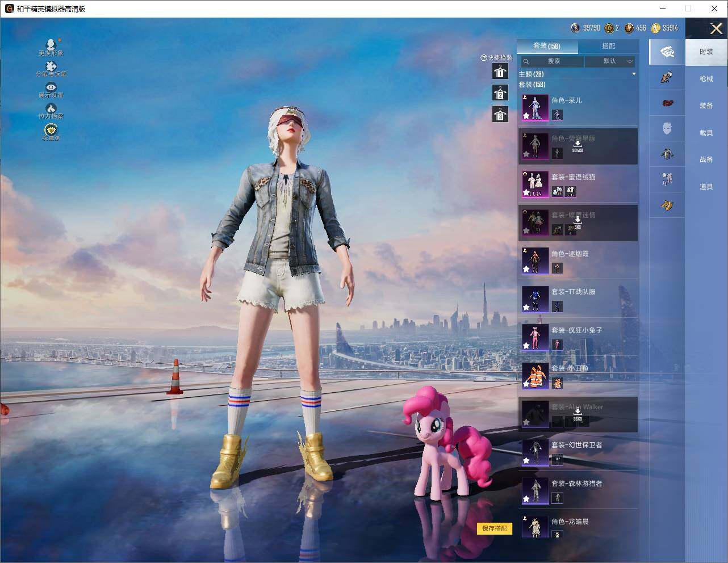Screen dimensions: 728x563
Task: Click the pink pony companion
Action: (x=446, y=443)
